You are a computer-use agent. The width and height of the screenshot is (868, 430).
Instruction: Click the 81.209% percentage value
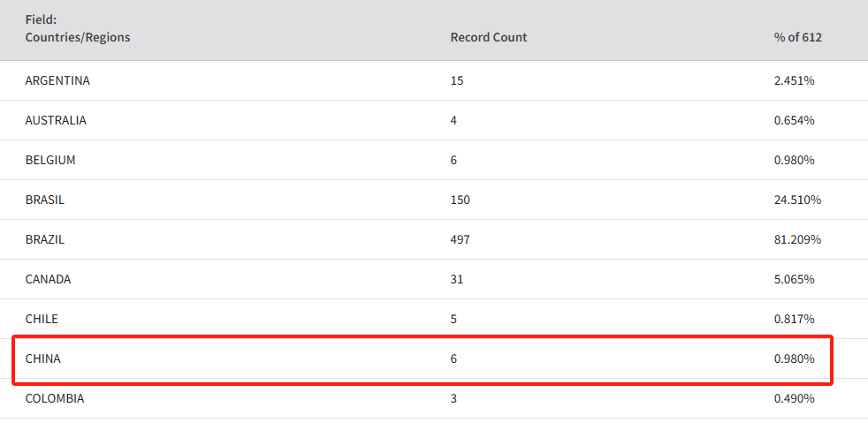(x=797, y=240)
